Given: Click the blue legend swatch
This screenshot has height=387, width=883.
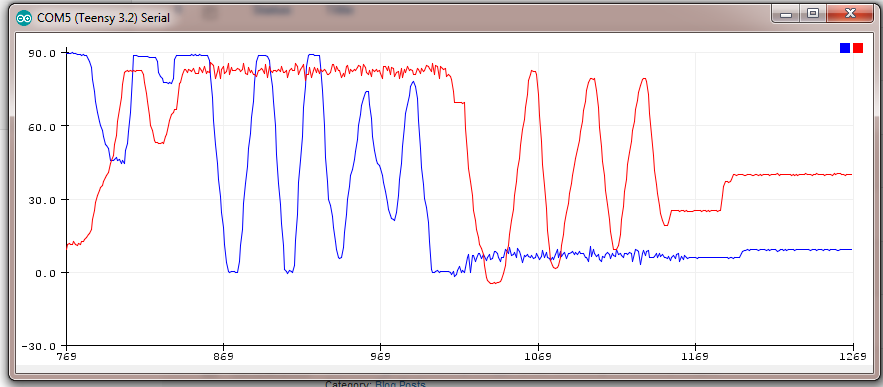Looking at the screenshot, I should coord(845,48).
